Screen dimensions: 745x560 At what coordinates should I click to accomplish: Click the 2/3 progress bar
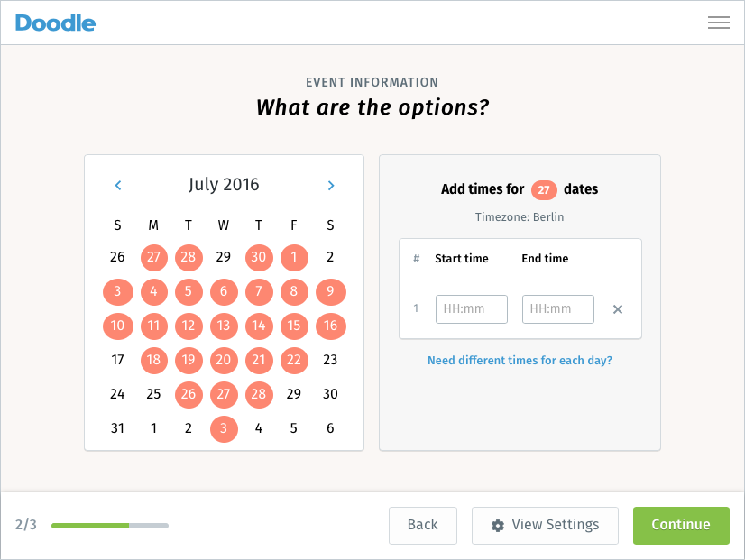point(110,526)
